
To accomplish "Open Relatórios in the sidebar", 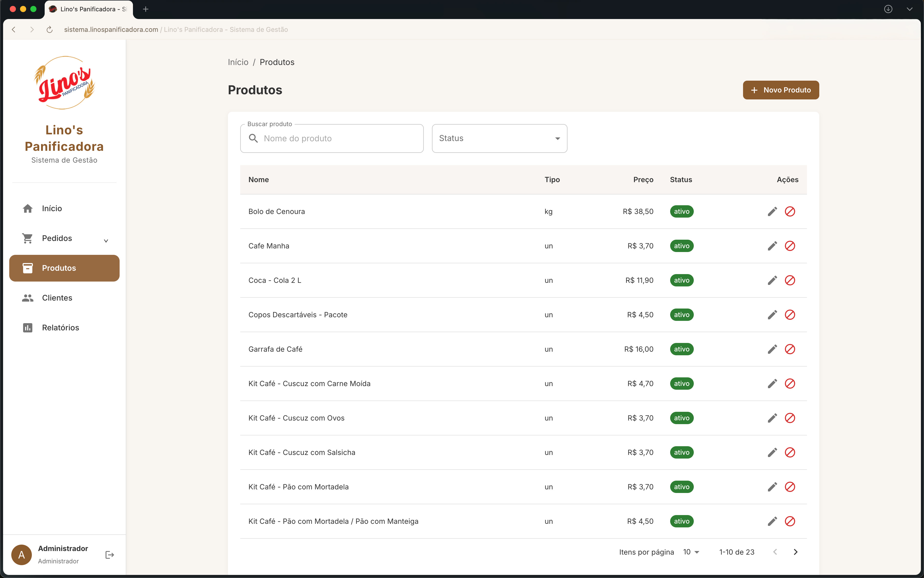I will point(64,328).
